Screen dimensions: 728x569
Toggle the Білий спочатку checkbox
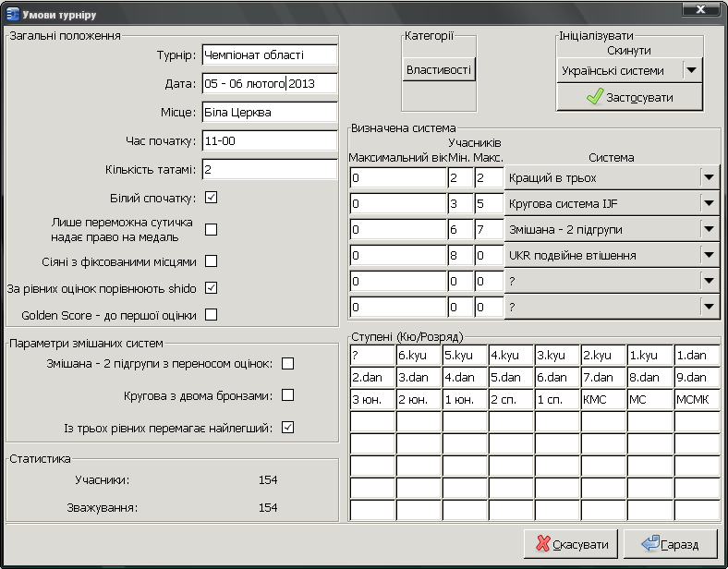coord(211,198)
